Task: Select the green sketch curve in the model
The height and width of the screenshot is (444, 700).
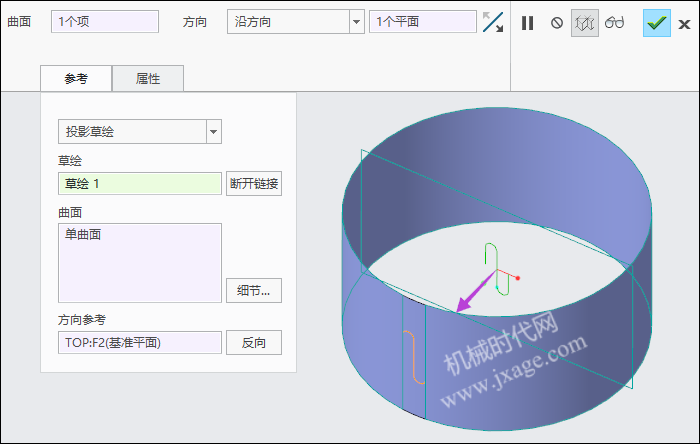Action: [497, 269]
